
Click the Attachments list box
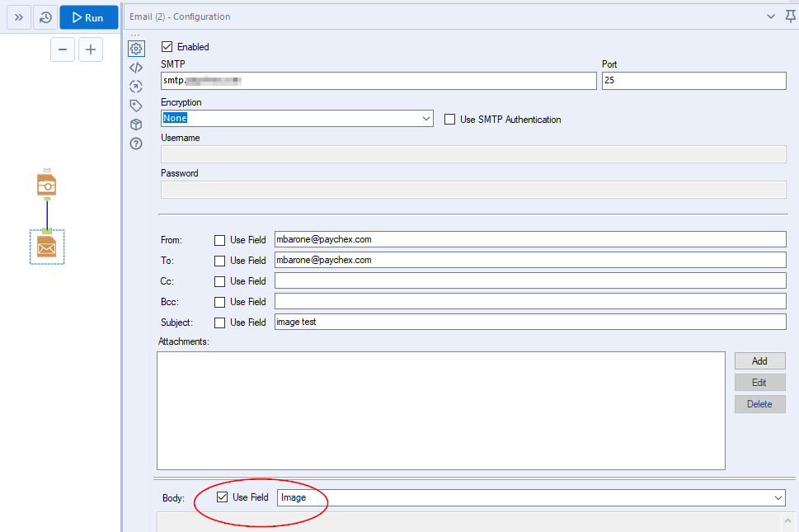pyautogui.click(x=441, y=410)
